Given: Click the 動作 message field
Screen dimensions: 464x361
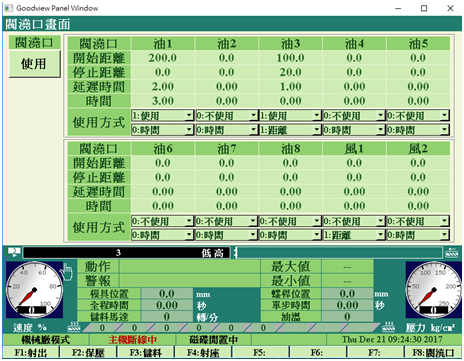Looking at the screenshot, I should 190,267.
